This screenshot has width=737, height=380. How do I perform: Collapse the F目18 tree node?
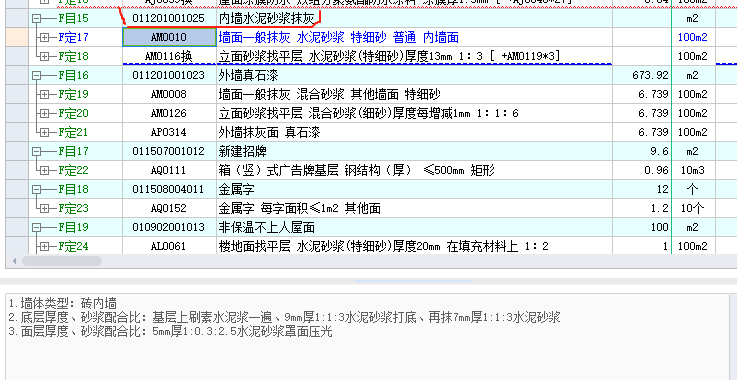(36, 190)
